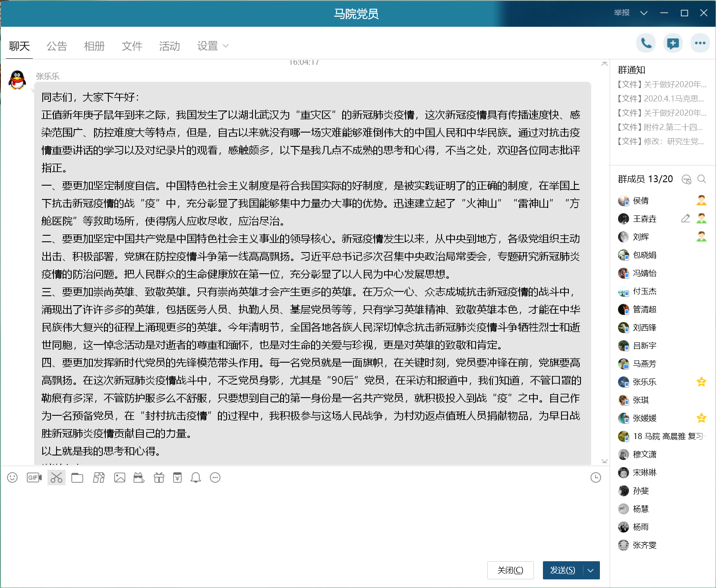Start a group voice call
The image size is (716, 588).
[x=646, y=43]
